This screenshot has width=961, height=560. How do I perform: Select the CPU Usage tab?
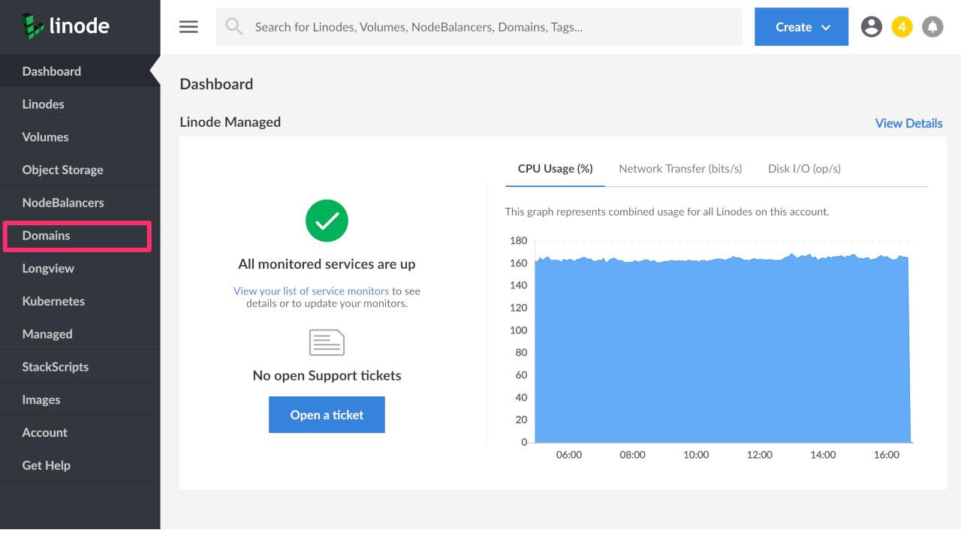click(x=555, y=169)
